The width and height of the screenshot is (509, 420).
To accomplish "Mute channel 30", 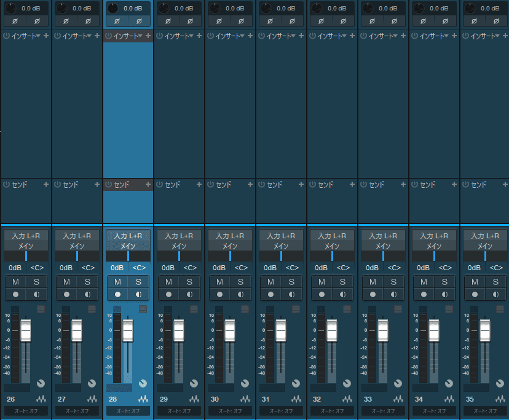I will (219, 282).
